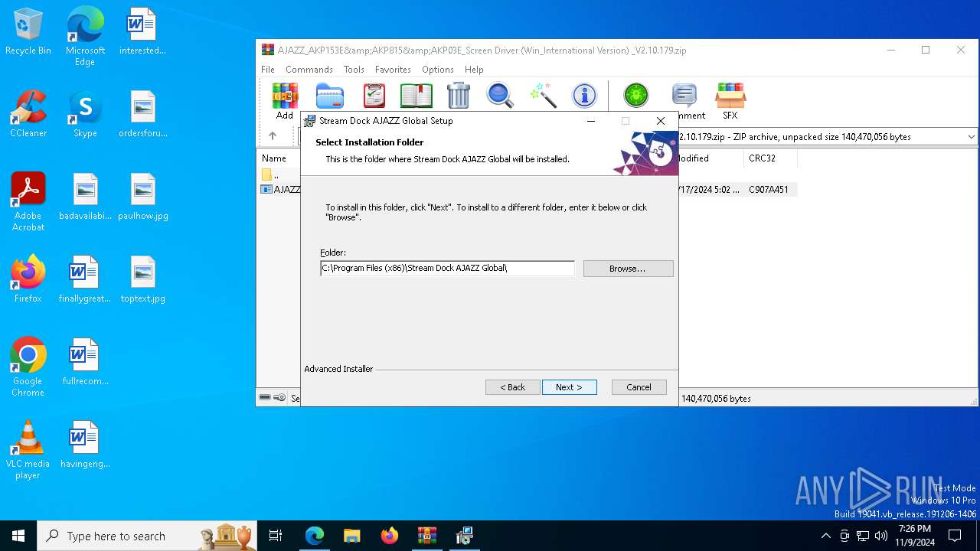The width and height of the screenshot is (980, 551).
Task: Select the Google Chrome desktop icon
Action: click(28, 367)
